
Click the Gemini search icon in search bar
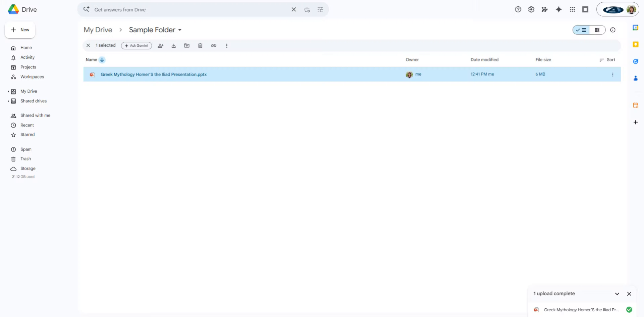tap(86, 9)
